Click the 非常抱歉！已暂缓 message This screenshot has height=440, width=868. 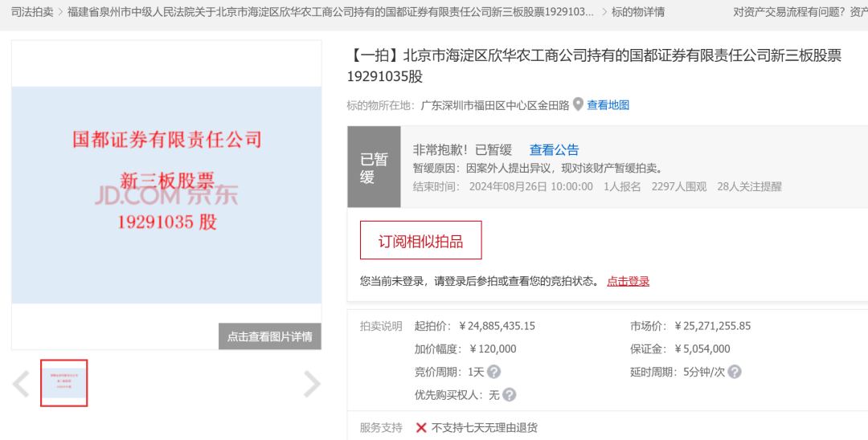462,150
